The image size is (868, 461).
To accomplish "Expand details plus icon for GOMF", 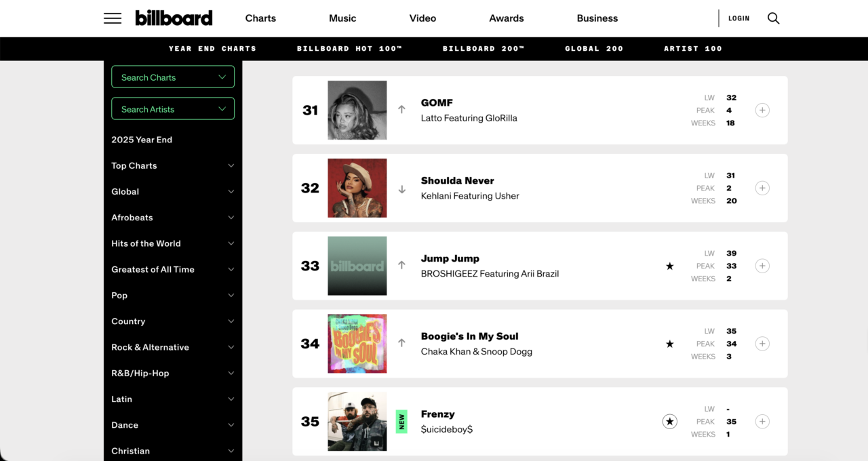I will click(x=762, y=110).
